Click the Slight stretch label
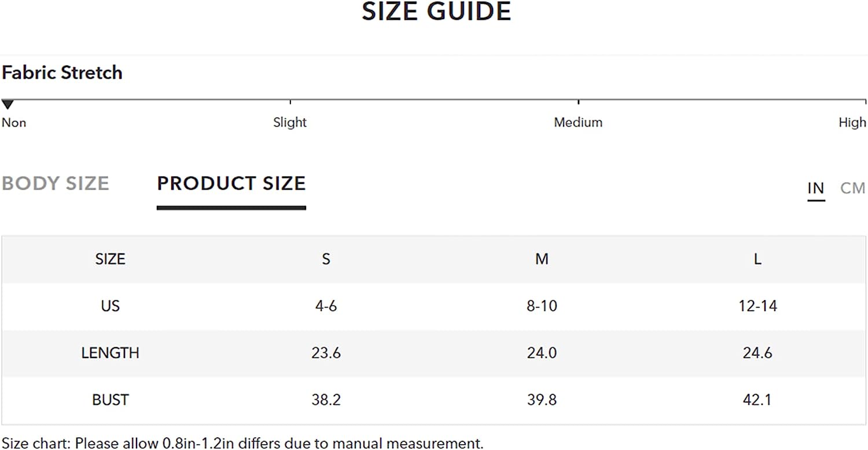This screenshot has height=450, width=868. click(x=290, y=123)
